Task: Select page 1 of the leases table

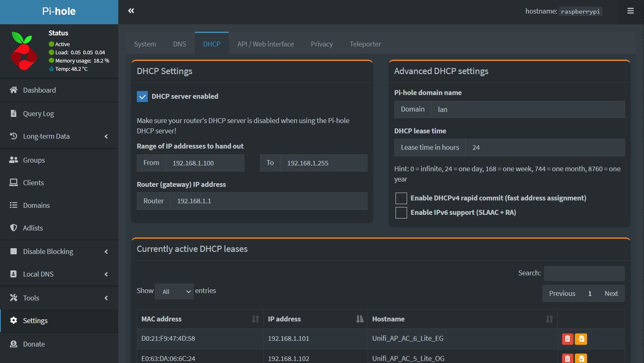Action: [x=590, y=293]
